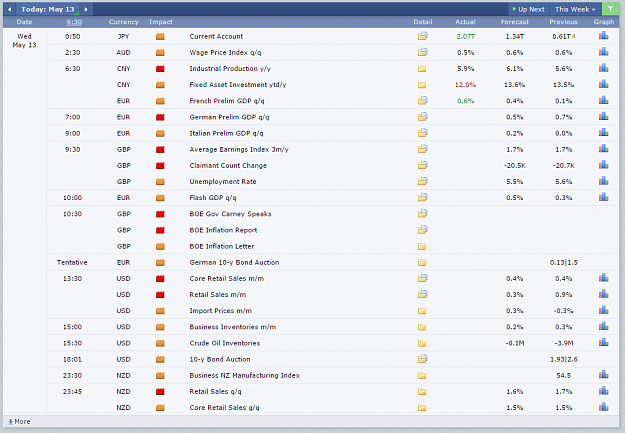This screenshot has width=625, height=433.
Task: Select the Wage Price Index q/q event name
Action: point(225,53)
